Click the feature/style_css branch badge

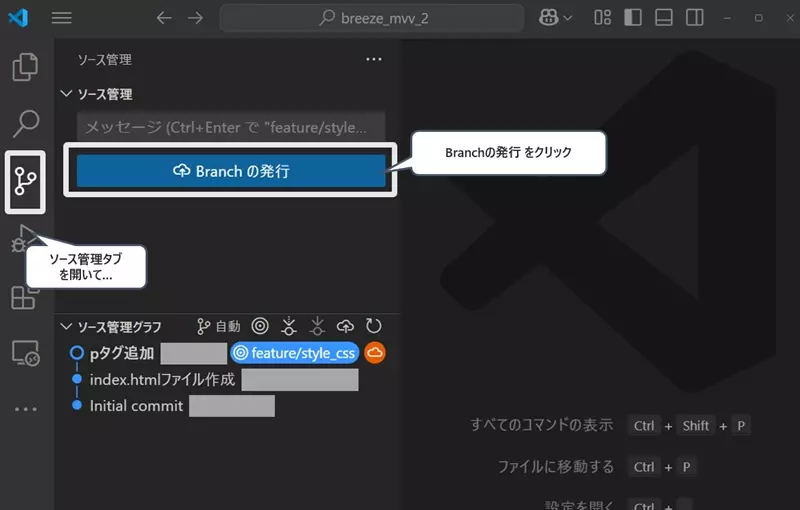[294, 353]
